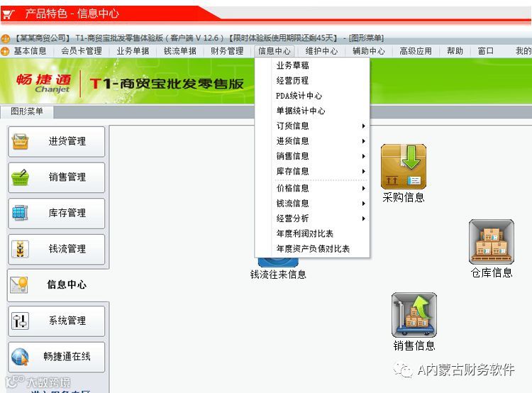Expand the 销售信息 submenu in the menu

pos(312,156)
